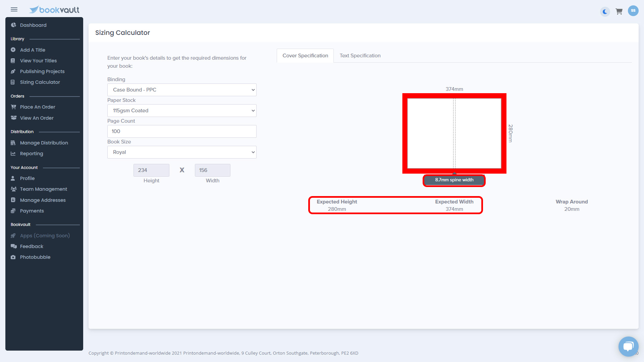This screenshot has height=362, width=644.
Task: Click the 8.7mm spine width label
Action: click(454, 180)
